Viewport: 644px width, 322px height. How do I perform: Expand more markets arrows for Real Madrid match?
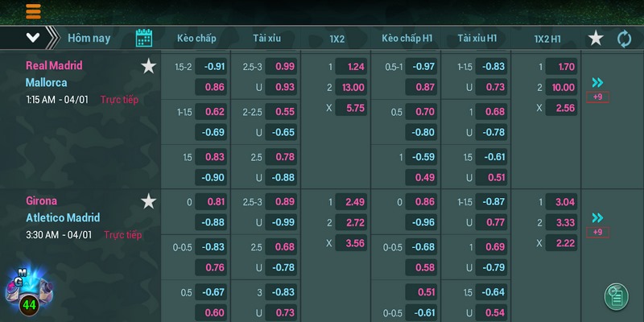click(x=597, y=83)
